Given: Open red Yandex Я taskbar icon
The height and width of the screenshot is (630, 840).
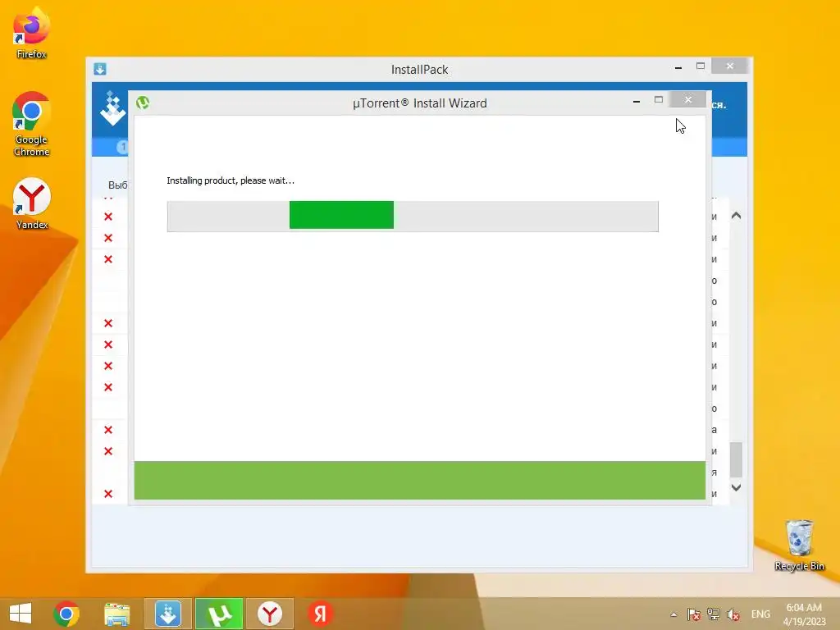Looking at the screenshot, I should pos(321,614).
